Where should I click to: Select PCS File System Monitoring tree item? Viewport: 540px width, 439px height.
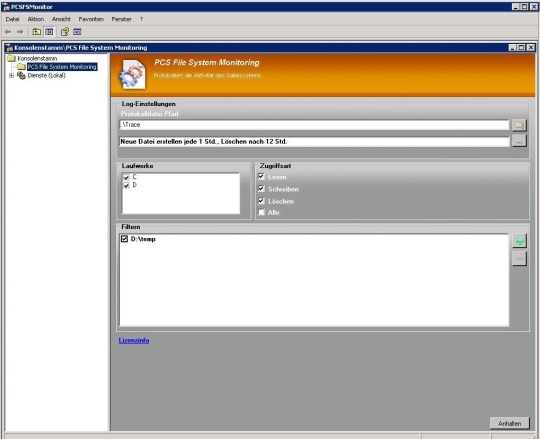pos(62,67)
